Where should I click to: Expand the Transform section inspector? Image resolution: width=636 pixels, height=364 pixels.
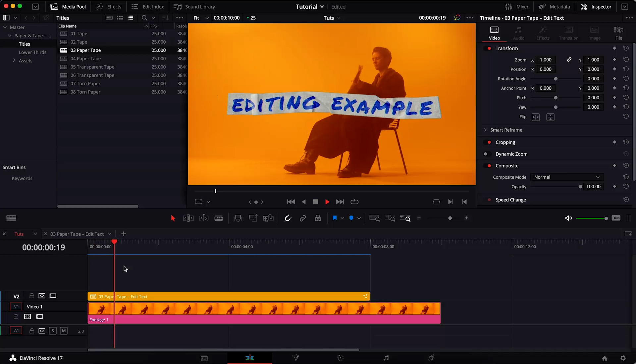(506, 48)
